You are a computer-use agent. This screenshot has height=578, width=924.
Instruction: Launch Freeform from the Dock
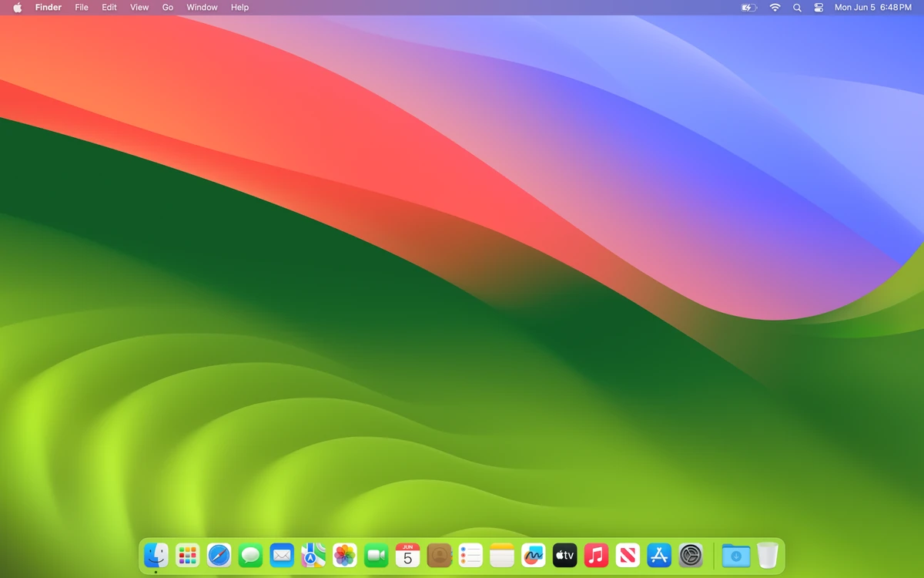click(x=534, y=555)
